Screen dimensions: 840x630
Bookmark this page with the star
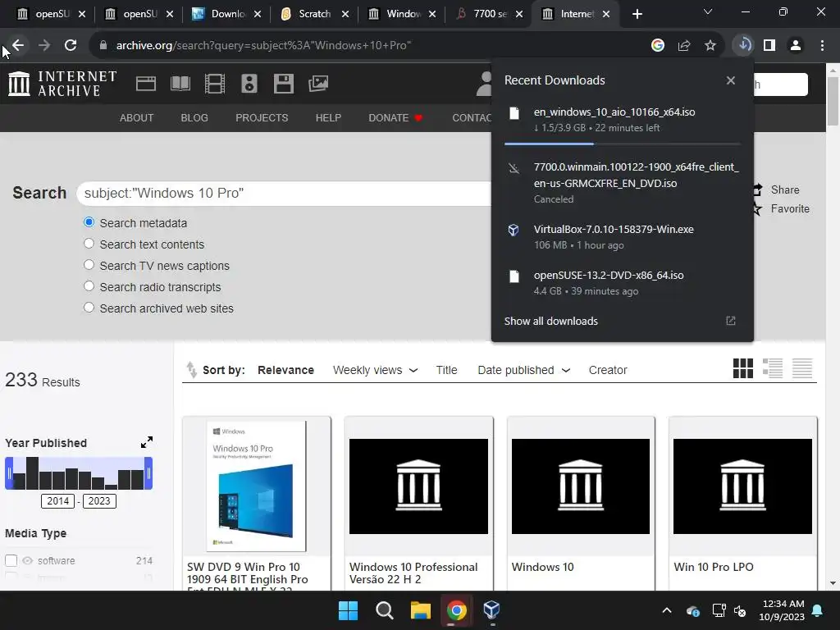pos(710,46)
